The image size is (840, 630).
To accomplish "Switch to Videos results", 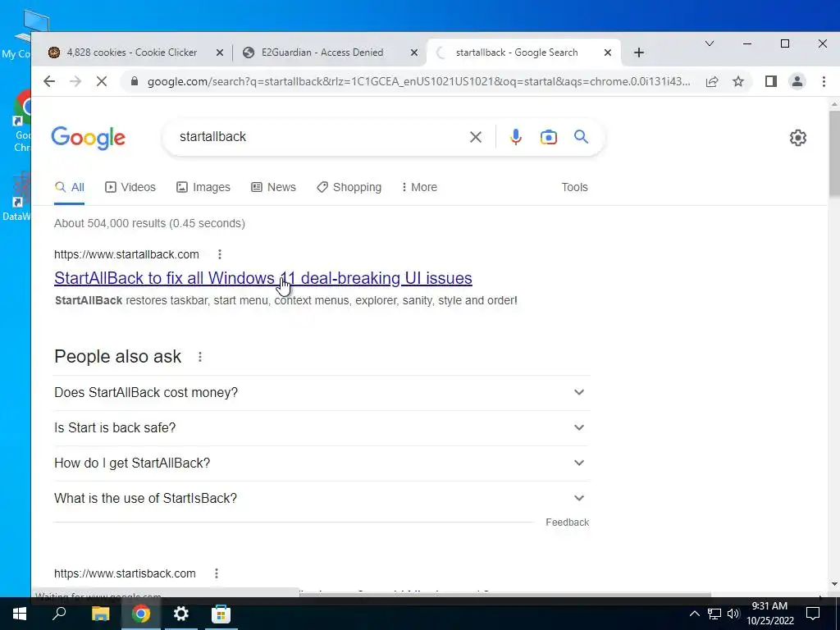I will 130,188.
